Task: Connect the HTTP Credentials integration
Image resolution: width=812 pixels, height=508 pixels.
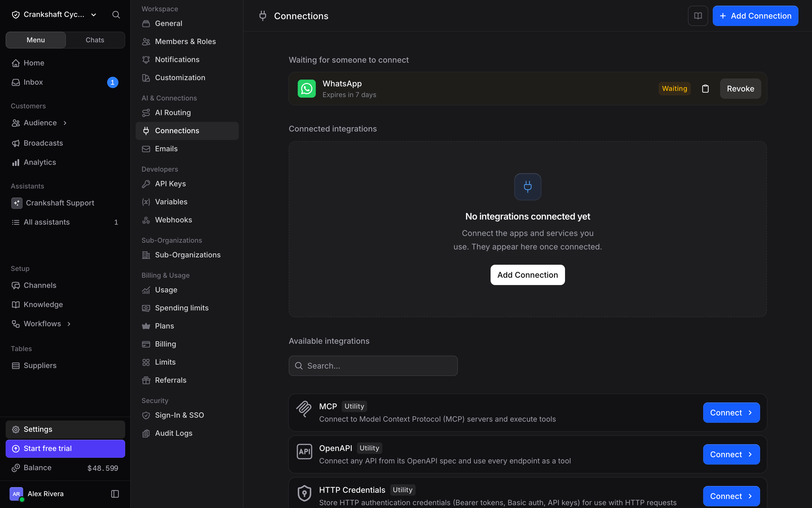Action: pos(731,496)
